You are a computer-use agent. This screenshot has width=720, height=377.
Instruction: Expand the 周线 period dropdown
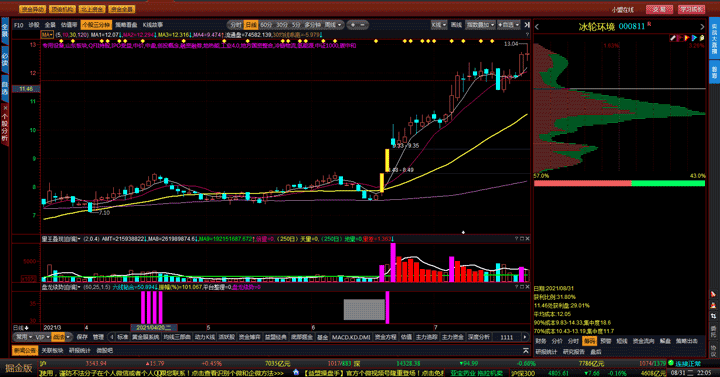[x=333, y=25]
